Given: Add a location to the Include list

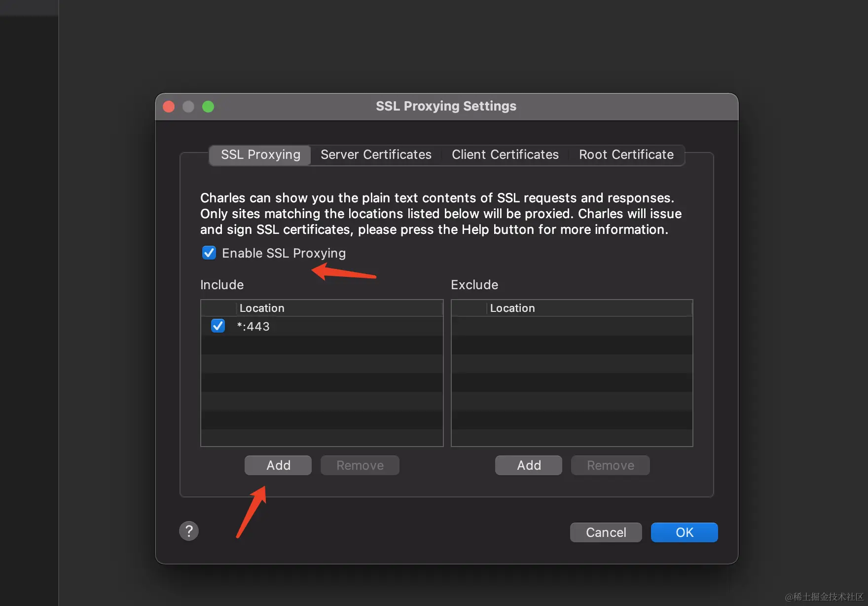Looking at the screenshot, I should (278, 465).
